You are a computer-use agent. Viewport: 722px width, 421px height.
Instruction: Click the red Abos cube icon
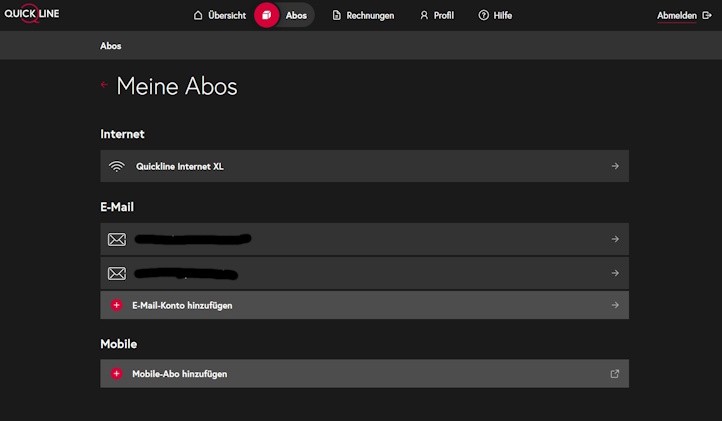pyautogui.click(x=267, y=15)
